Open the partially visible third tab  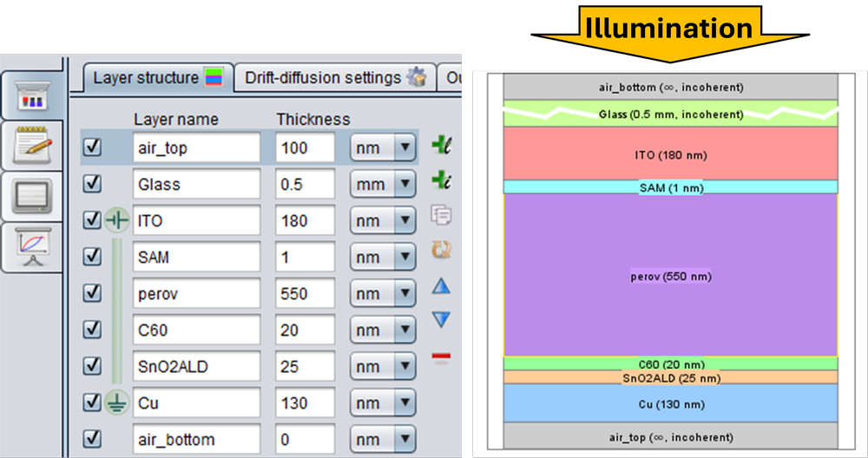[x=450, y=78]
